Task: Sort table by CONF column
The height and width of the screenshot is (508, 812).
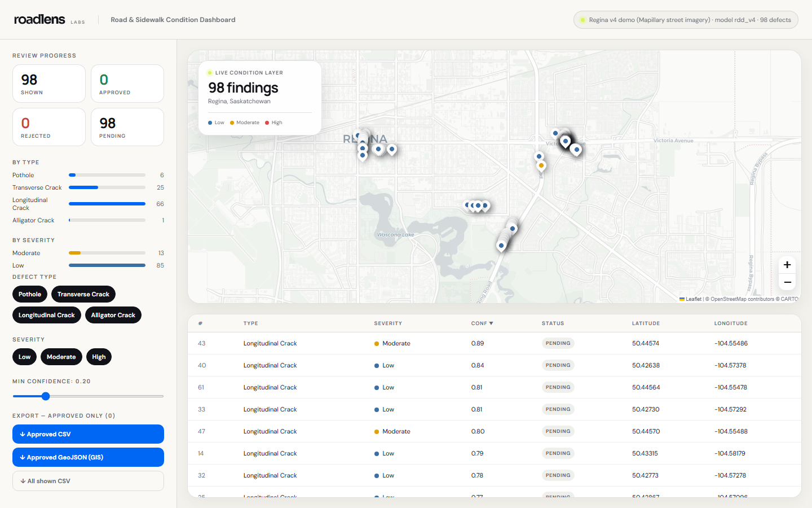Action: [x=482, y=323]
